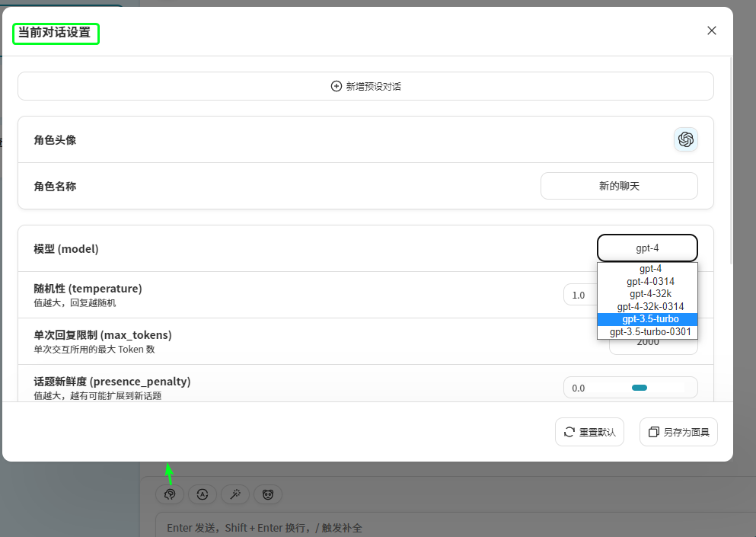Select gpt-4-32k in the model list
Viewport: 756px width, 537px height.
[647, 294]
